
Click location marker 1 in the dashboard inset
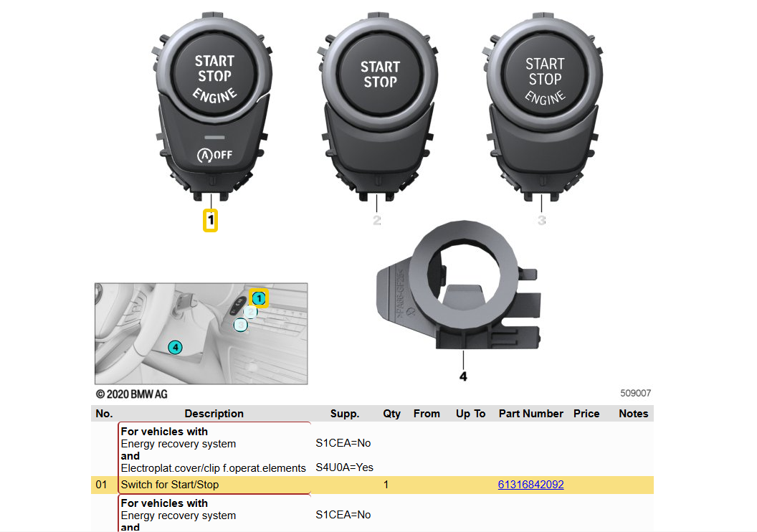point(259,298)
